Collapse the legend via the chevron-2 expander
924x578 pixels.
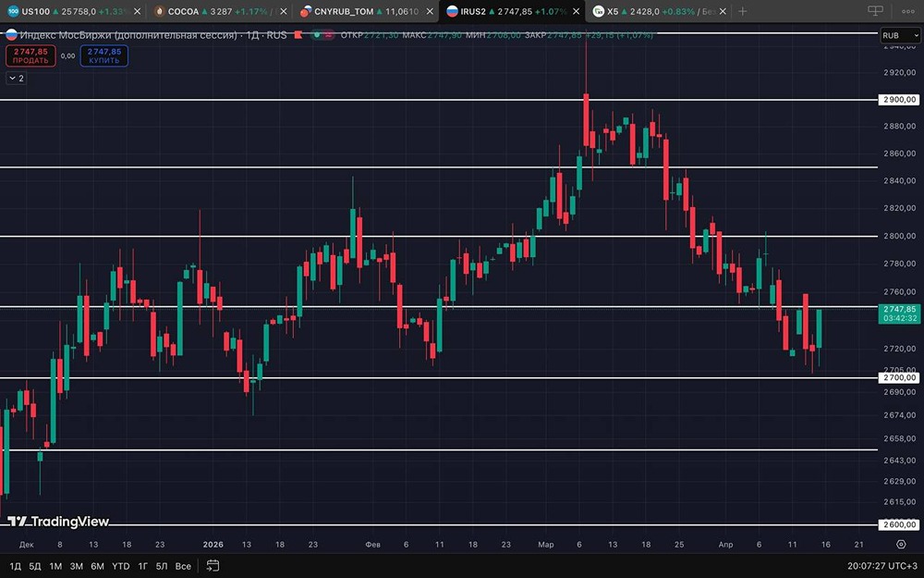click(x=15, y=78)
